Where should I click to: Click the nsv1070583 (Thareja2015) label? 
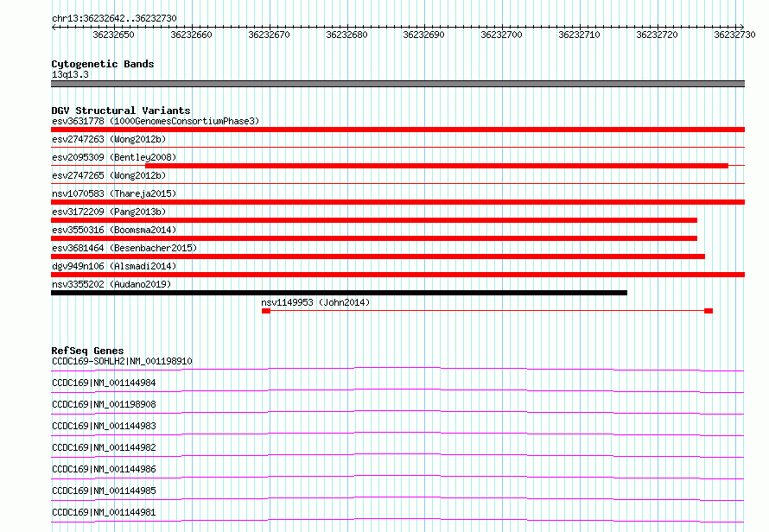(x=114, y=193)
